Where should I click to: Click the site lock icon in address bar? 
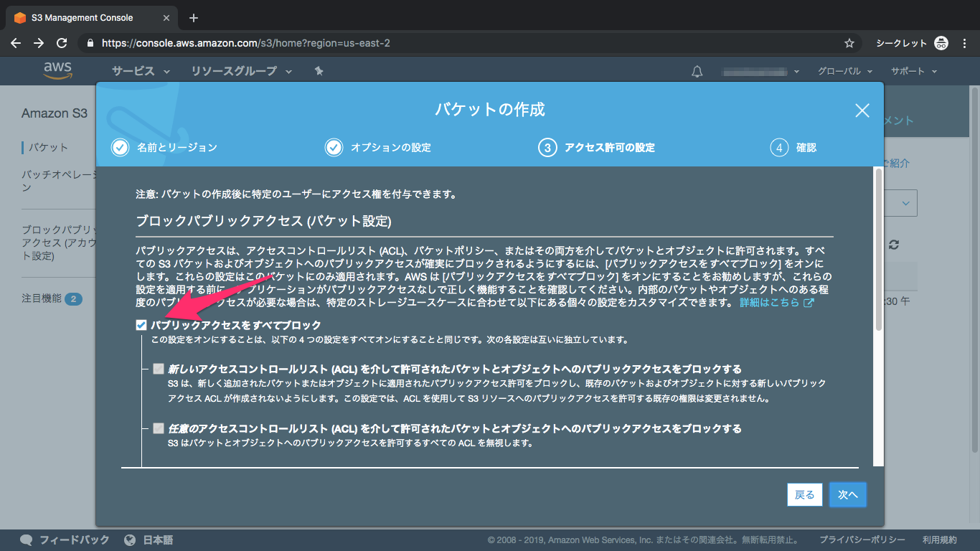tap(90, 43)
